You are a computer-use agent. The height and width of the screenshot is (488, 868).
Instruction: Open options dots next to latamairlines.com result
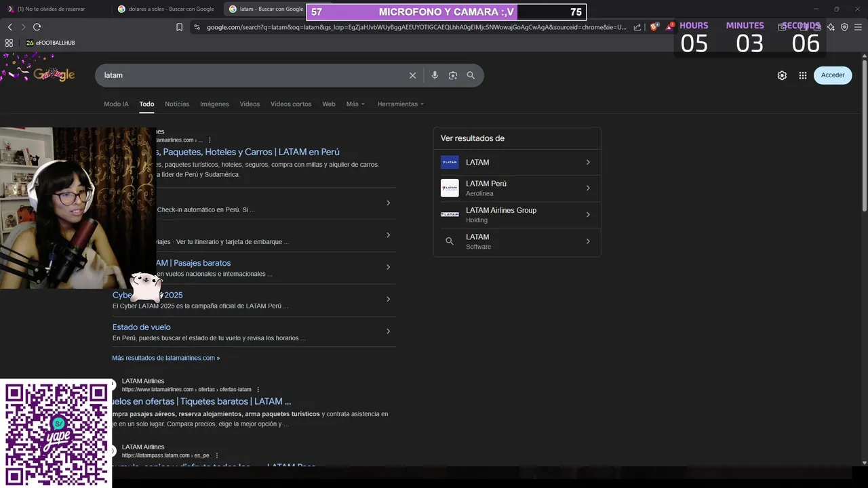point(210,140)
